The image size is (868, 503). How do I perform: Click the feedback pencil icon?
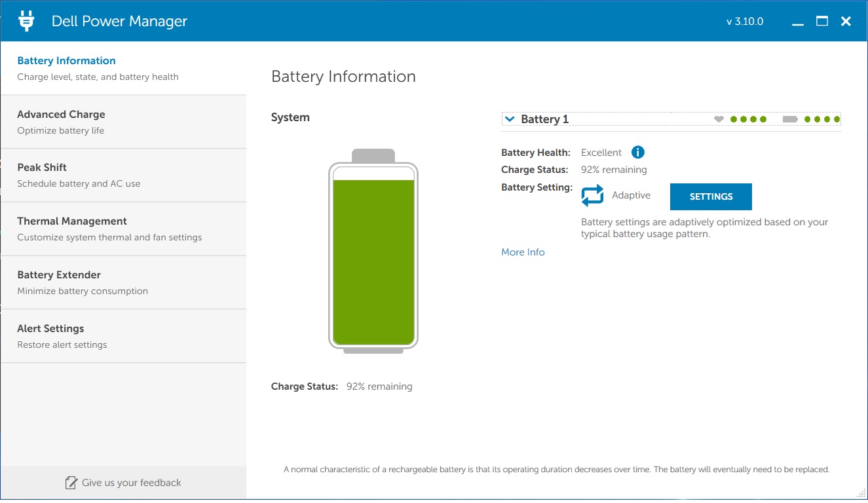click(71, 483)
